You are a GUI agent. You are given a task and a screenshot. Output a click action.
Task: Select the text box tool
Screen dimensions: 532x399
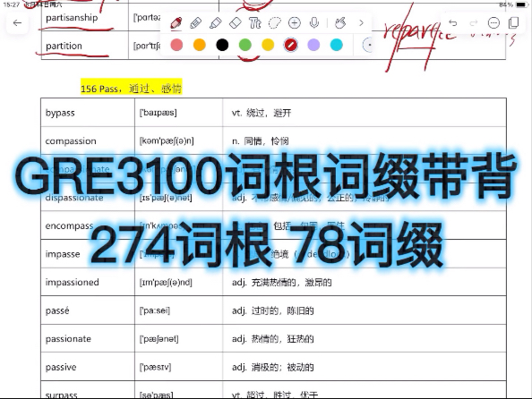[254, 23]
